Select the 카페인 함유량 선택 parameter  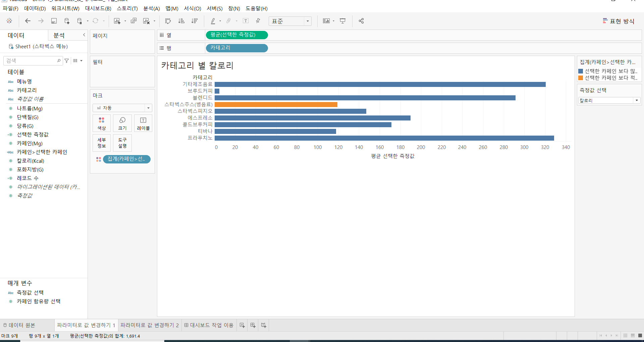pos(39,301)
